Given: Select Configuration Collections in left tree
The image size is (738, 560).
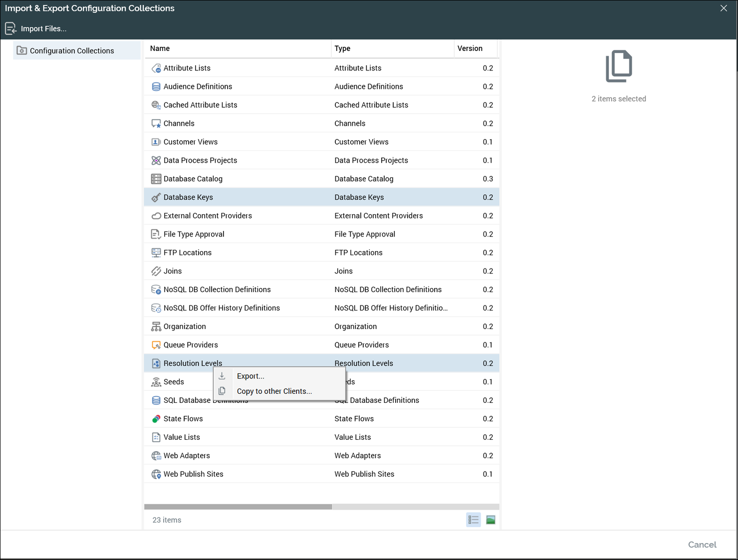Looking at the screenshot, I should [x=72, y=51].
